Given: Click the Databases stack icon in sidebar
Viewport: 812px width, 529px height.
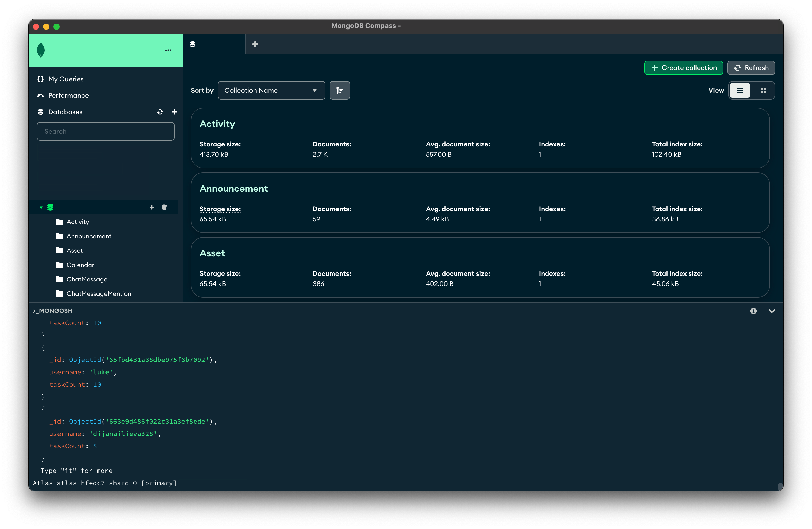Looking at the screenshot, I should 41,112.
